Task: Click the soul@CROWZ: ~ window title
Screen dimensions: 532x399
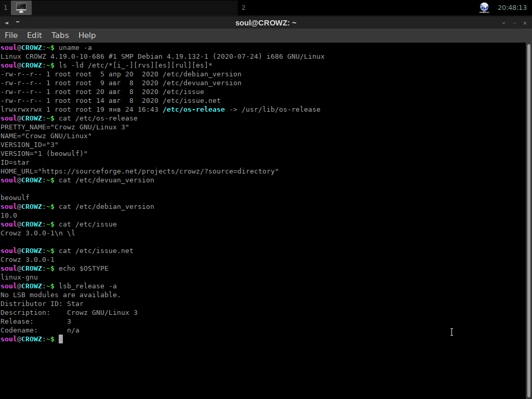Action: coord(265,23)
